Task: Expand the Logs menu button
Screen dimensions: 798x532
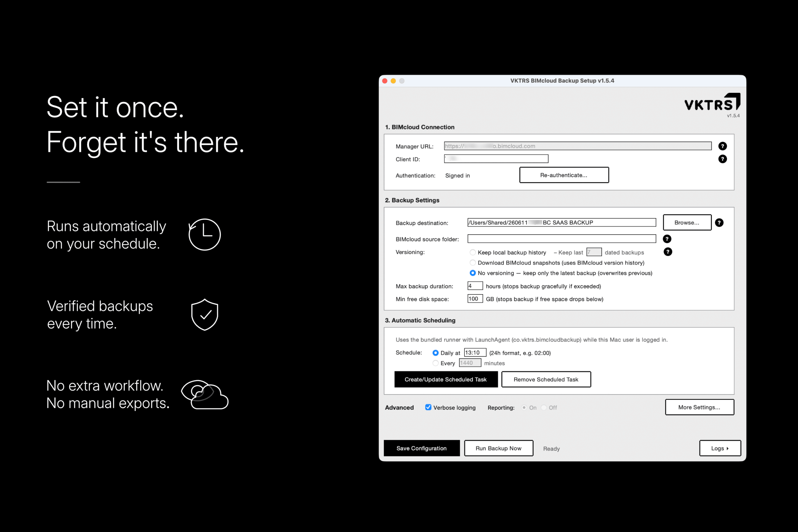Action: [x=720, y=448]
